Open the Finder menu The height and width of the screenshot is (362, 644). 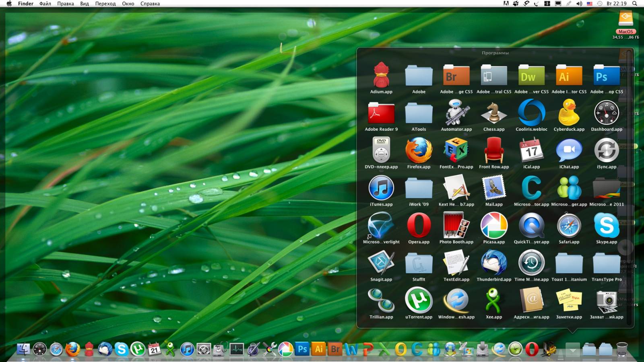point(26,4)
